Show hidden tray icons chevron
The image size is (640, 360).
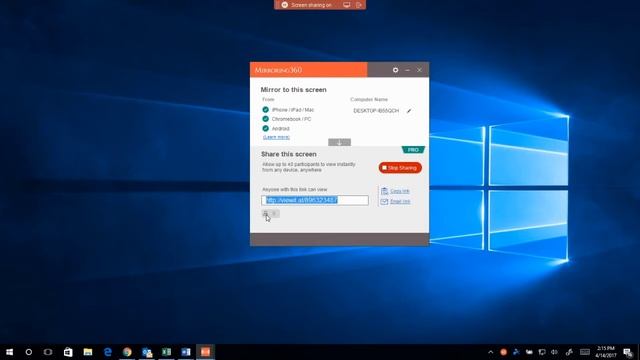point(491,352)
